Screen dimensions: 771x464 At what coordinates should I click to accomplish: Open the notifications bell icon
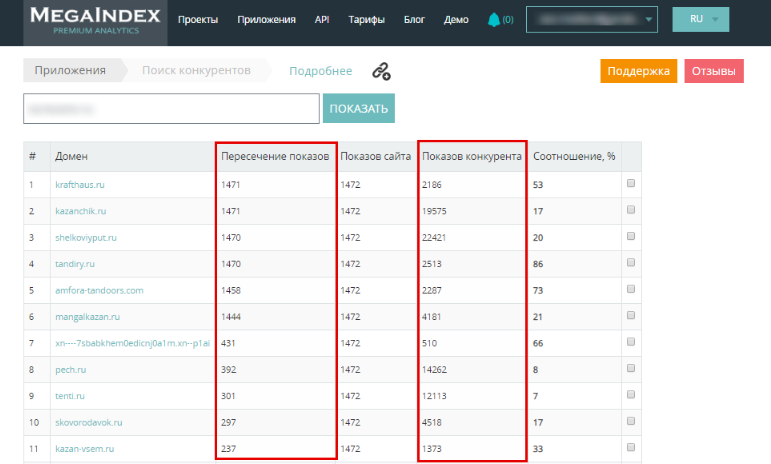pos(494,20)
